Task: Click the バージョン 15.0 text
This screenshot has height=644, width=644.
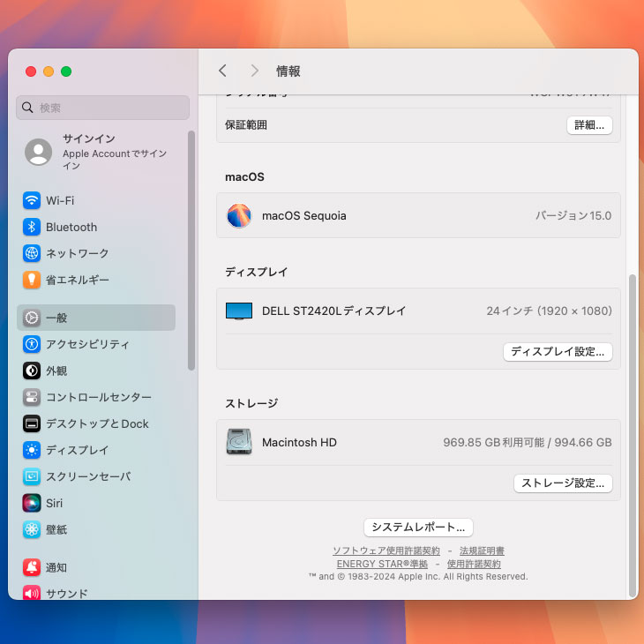Action: (573, 215)
